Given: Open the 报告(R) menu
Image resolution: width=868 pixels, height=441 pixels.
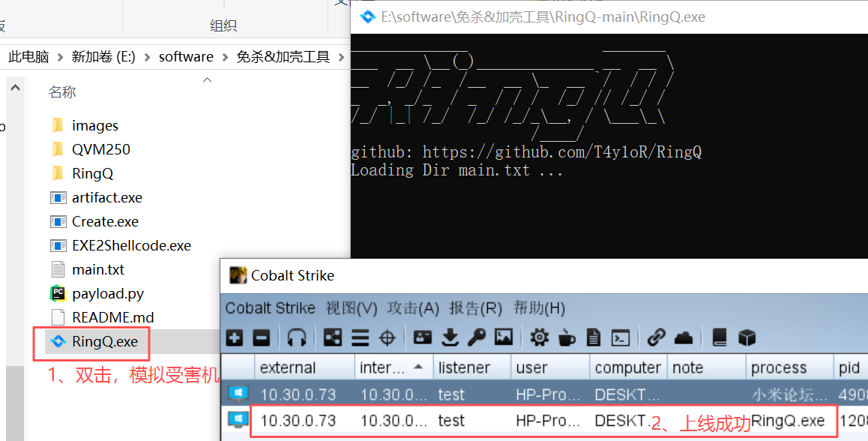Looking at the screenshot, I should [475, 308].
